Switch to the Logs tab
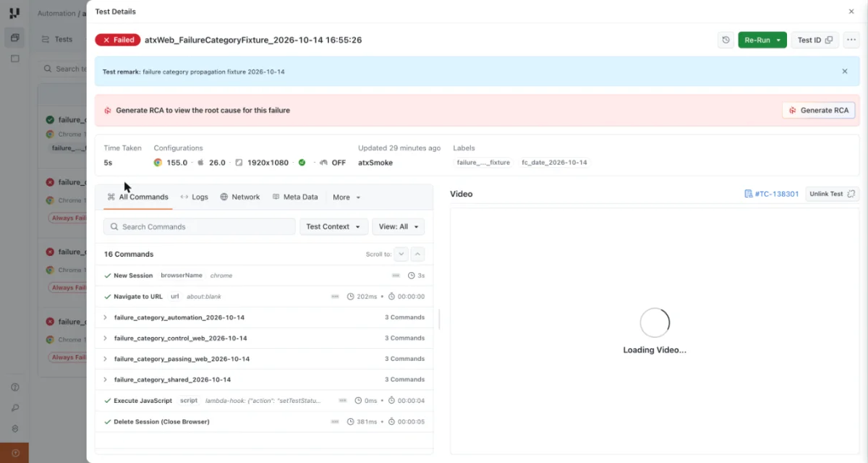868x463 pixels. coord(194,197)
